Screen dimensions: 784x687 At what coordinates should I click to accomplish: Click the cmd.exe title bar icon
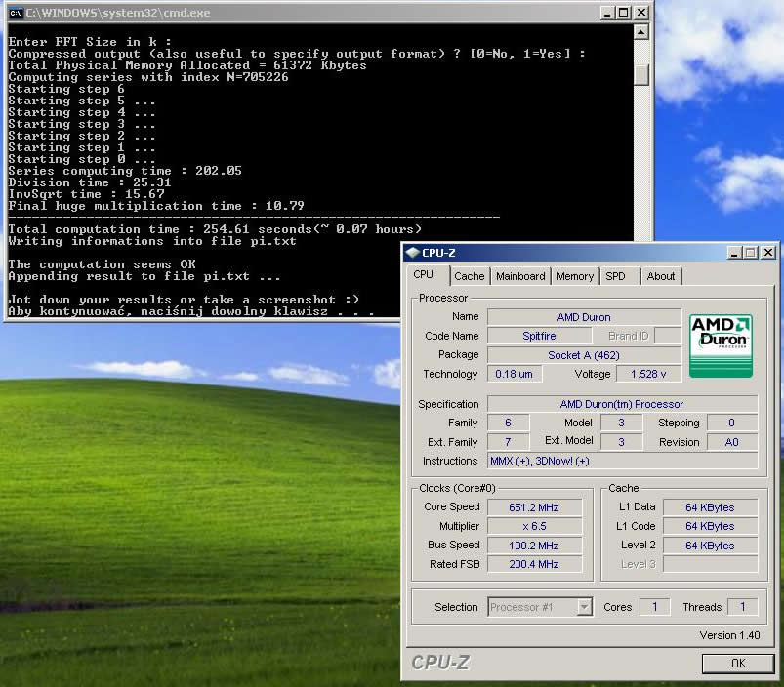point(16,13)
